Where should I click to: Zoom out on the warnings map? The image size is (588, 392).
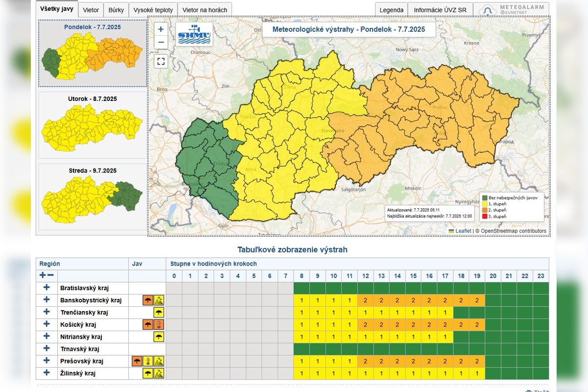coord(161,42)
